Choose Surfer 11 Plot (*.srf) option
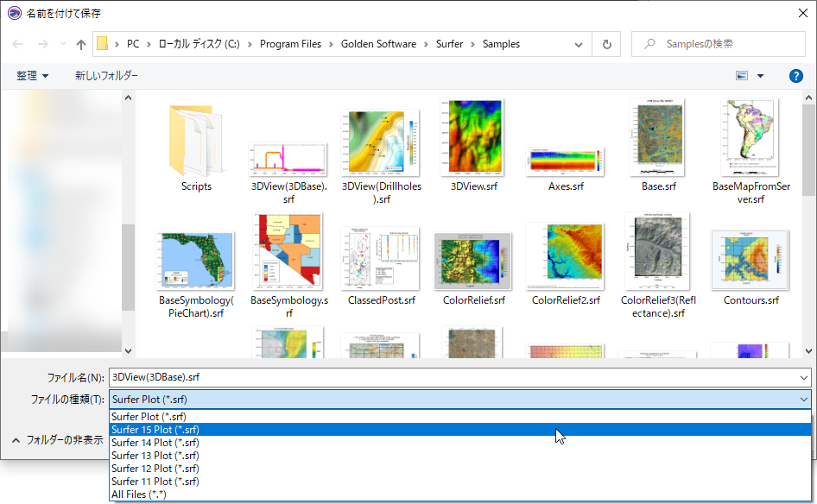 pyautogui.click(x=460, y=482)
